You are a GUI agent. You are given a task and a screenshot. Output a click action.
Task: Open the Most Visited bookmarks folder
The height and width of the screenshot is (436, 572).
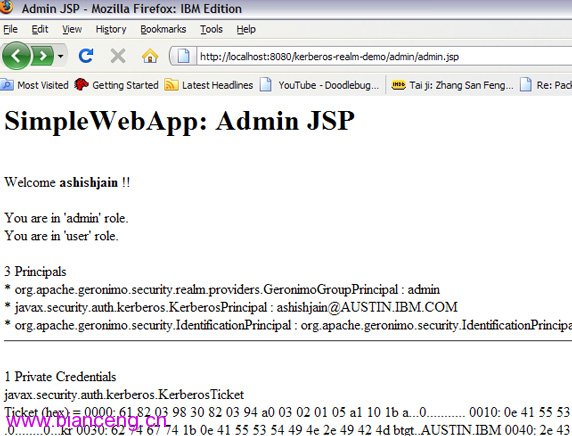point(35,85)
